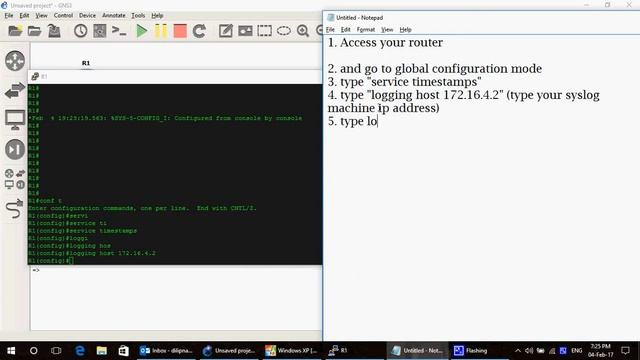Start all devices with green play
This screenshot has width=640, height=360.
point(142,31)
